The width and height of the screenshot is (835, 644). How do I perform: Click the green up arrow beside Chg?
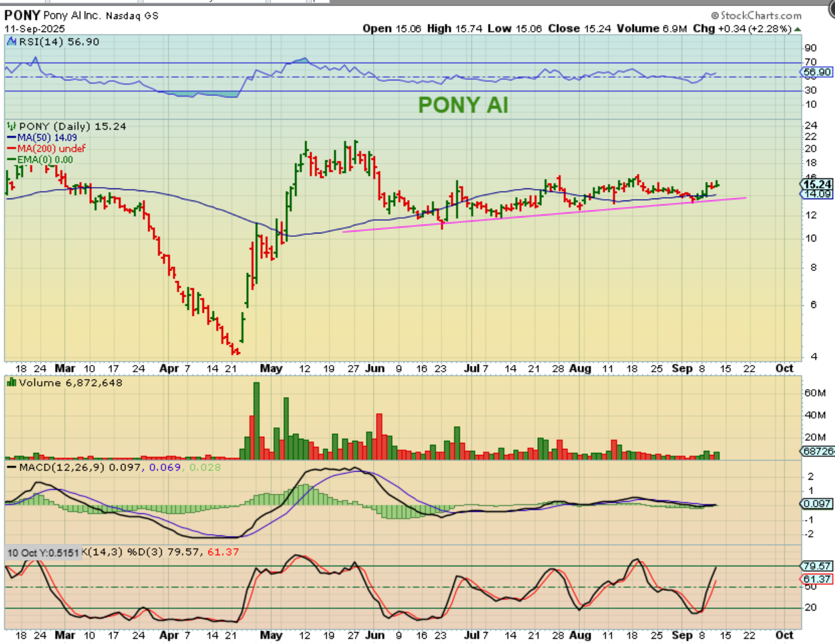tap(797, 29)
